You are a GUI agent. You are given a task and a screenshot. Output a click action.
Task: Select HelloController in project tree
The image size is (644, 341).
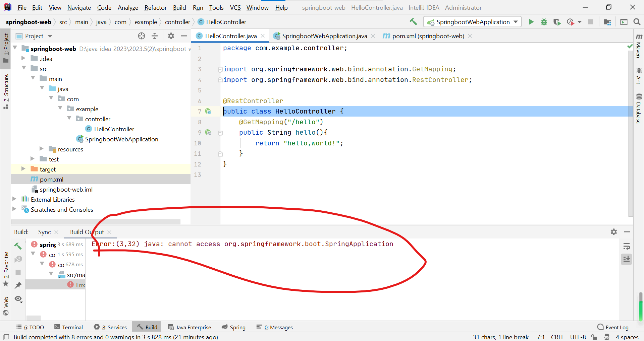pyautogui.click(x=114, y=129)
